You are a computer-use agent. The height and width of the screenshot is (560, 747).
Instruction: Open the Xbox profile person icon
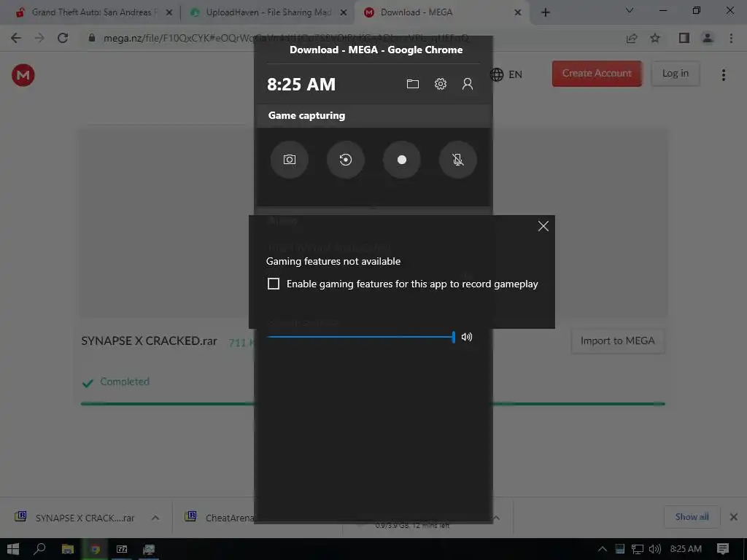click(x=468, y=85)
